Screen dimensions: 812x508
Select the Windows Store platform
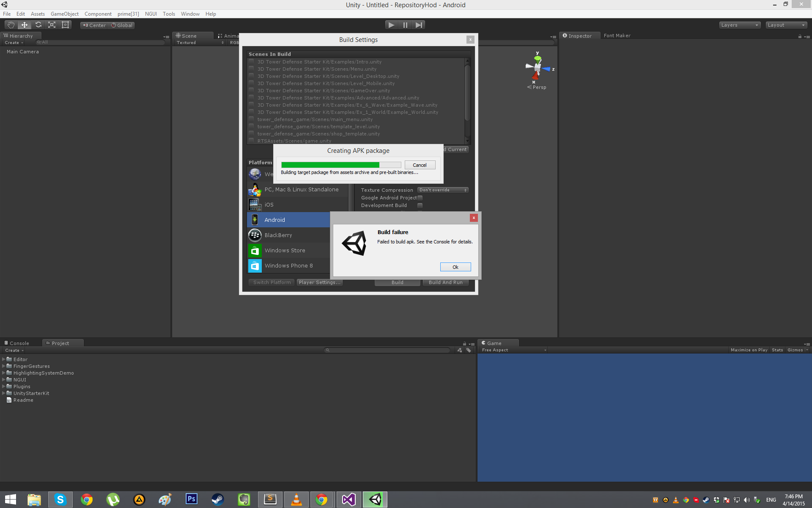click(x=288, y=251)
